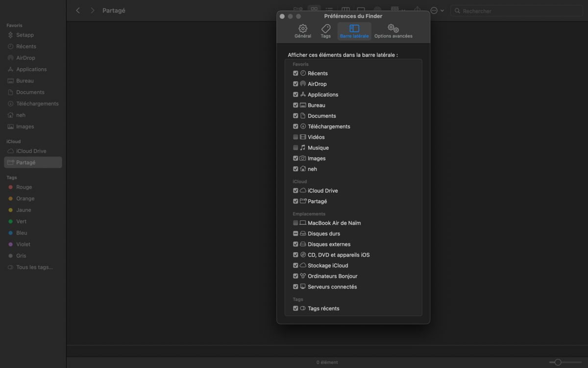
Task: Uncheck the Serveurs connectés checkbox
Action: (295, 287)
